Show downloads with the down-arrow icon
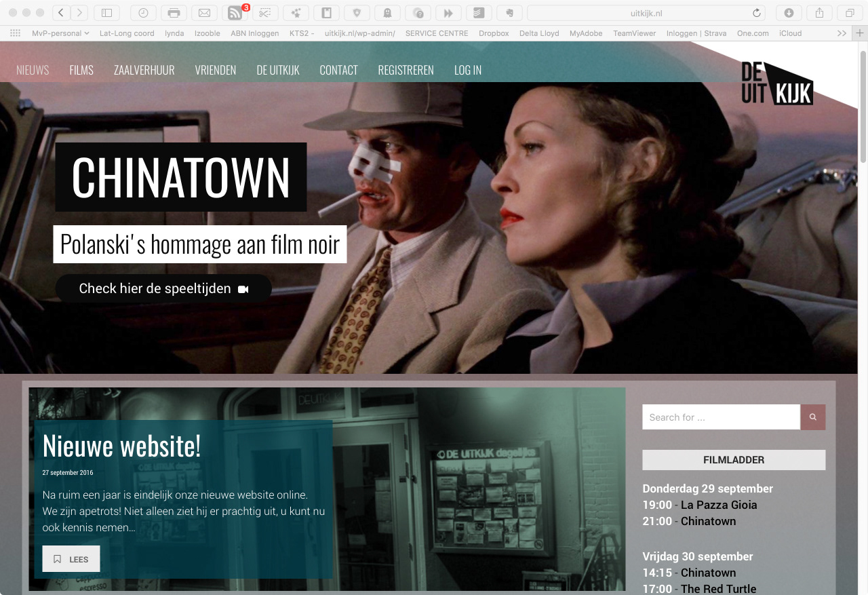 [789, 13]
